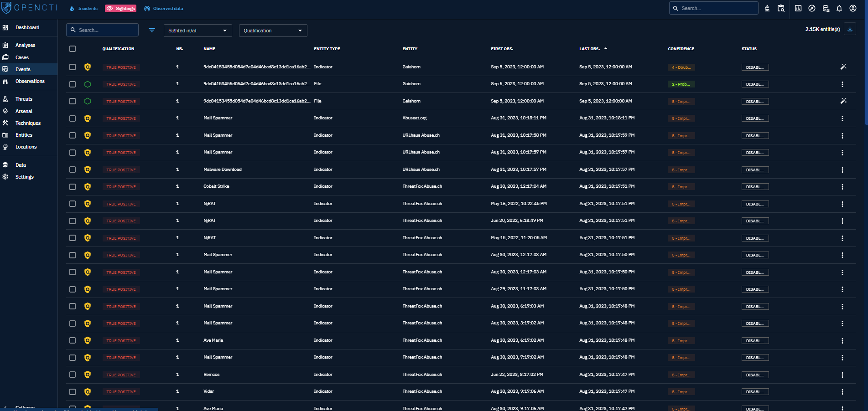Image resolution: width=868 pixels, height=411 pixels.
Task: Select the checkbox for the Remcos row
Action: (x=73, y=375)
